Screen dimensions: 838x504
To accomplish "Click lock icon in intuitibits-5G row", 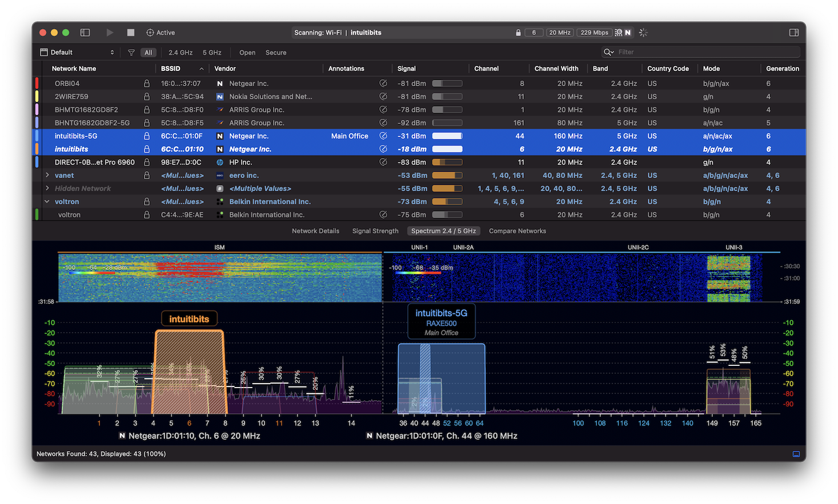I will pos(147,136).
